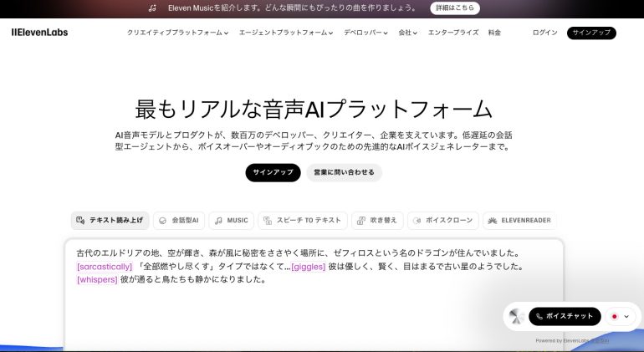
Task: Select 会話型AI tab
Action: click(x=179, y=221)
